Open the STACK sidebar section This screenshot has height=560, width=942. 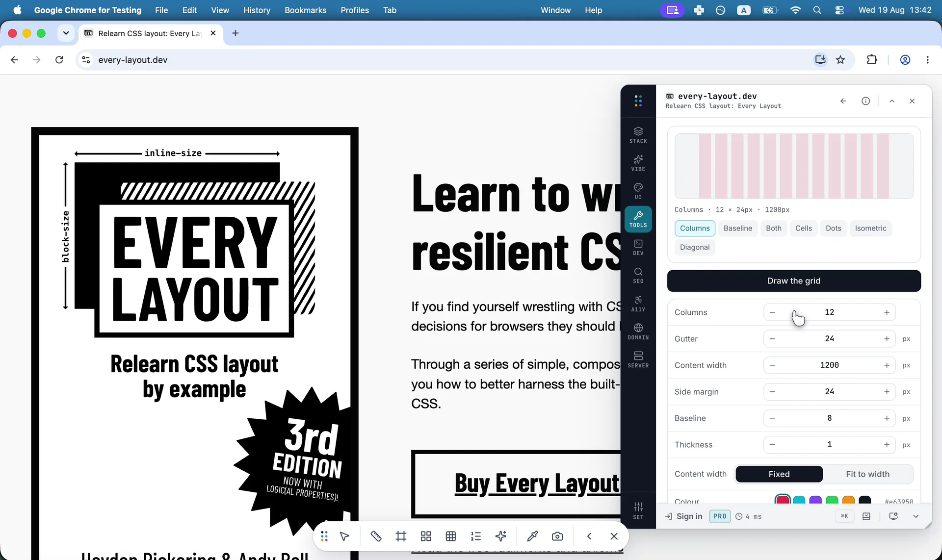[638, 135]
